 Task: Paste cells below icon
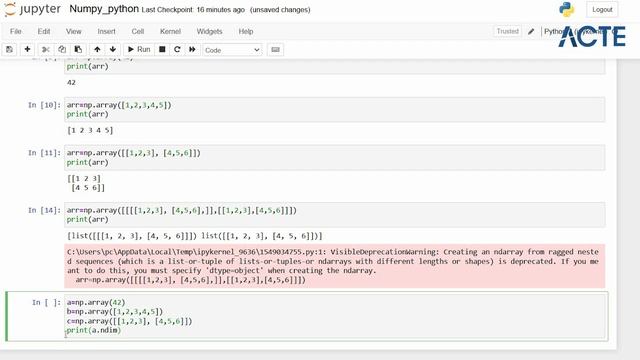(78, 49)
